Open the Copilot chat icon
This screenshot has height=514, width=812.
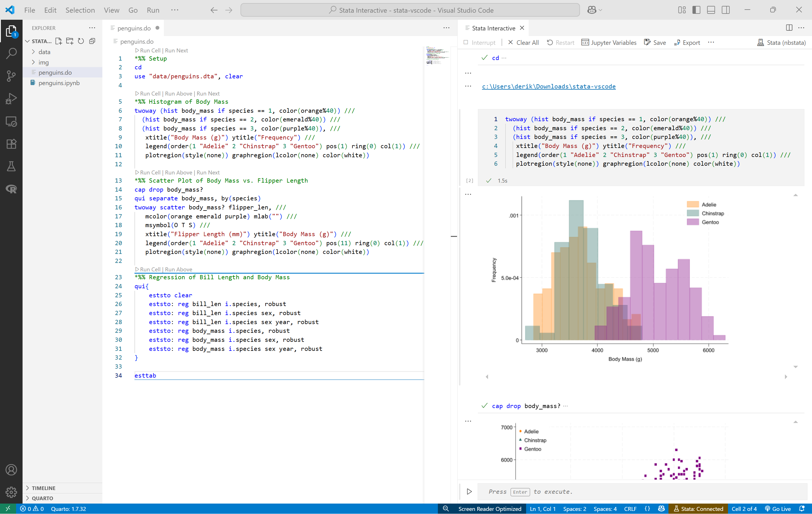tap(592, 10)
